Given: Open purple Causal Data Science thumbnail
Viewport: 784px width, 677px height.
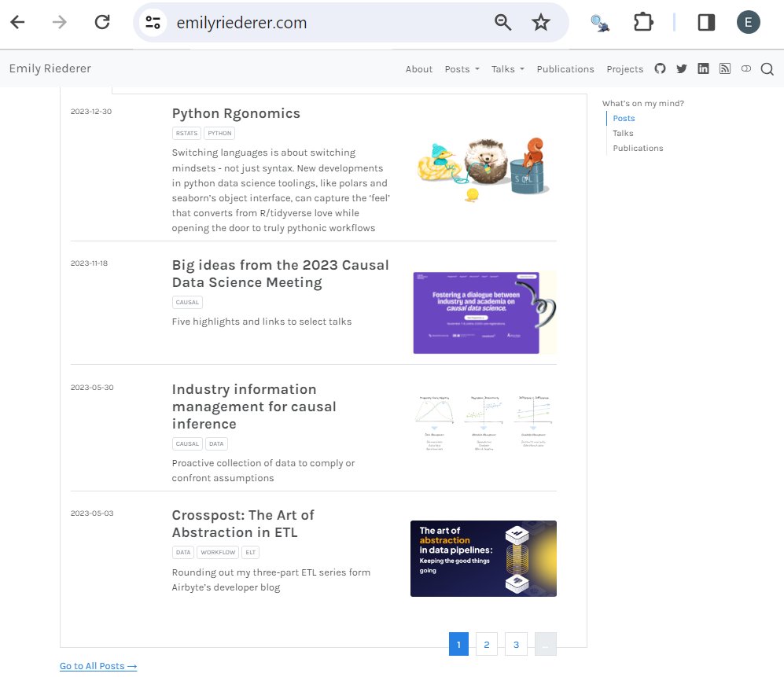Looking at the screenshot, I should (x=484, y=312).
